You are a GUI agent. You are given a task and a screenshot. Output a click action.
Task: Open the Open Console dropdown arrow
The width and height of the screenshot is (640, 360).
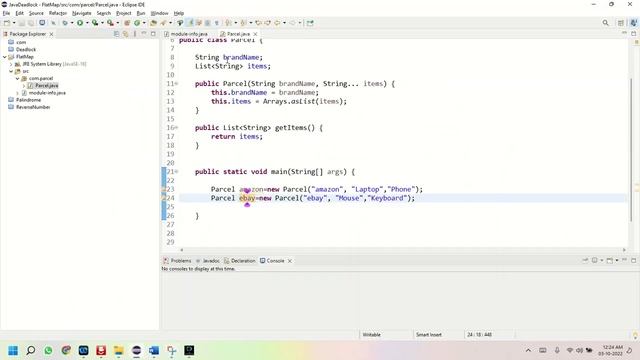(617, 260)
